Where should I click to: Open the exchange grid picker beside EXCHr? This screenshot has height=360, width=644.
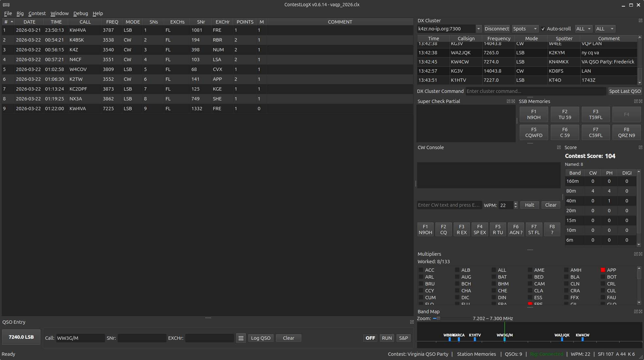241,338
